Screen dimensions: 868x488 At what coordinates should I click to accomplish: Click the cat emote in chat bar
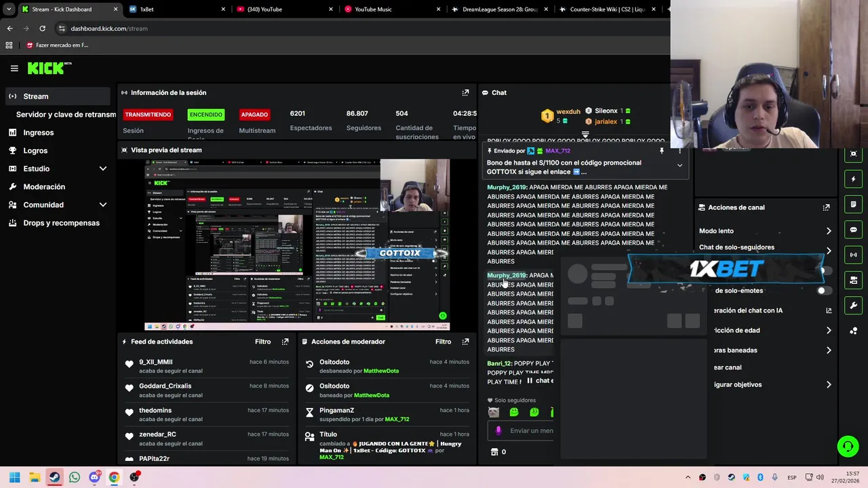[x=494, y=412]
